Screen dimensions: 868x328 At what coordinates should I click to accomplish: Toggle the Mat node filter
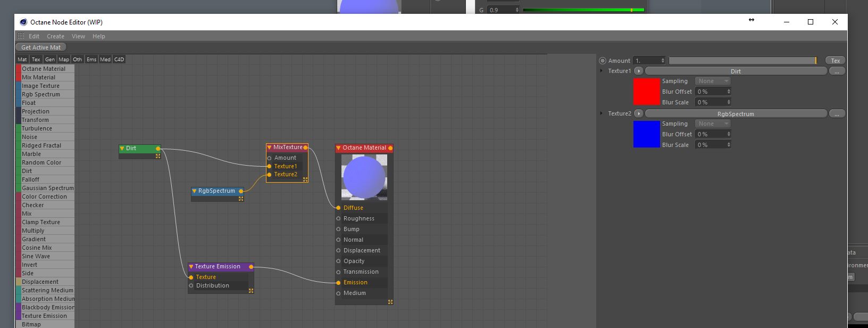[x=22, y=60]
